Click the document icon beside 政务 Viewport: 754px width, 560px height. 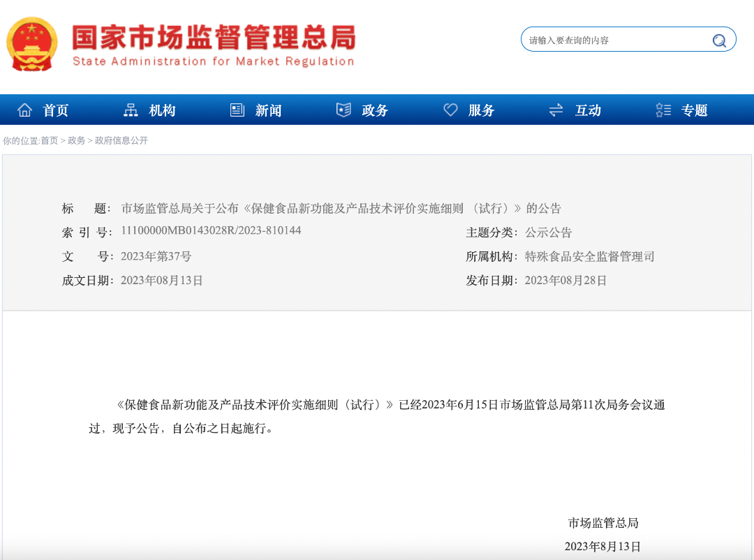tap(343, 110)
